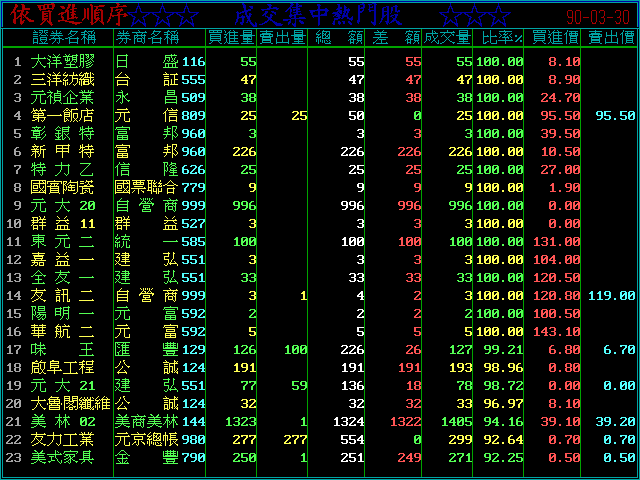Click the 成交量 column header

(447, 37)
